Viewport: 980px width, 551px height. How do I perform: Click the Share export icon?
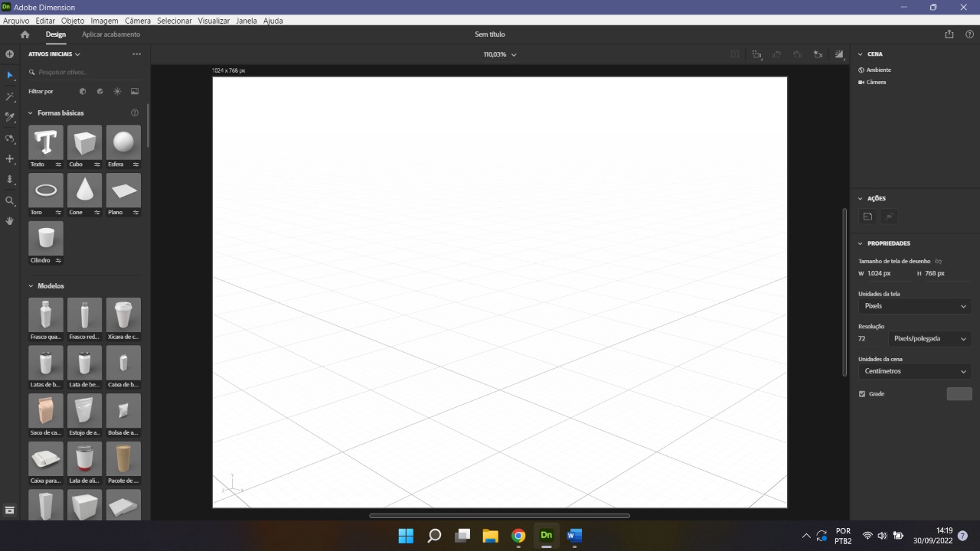tap(949, 34)
